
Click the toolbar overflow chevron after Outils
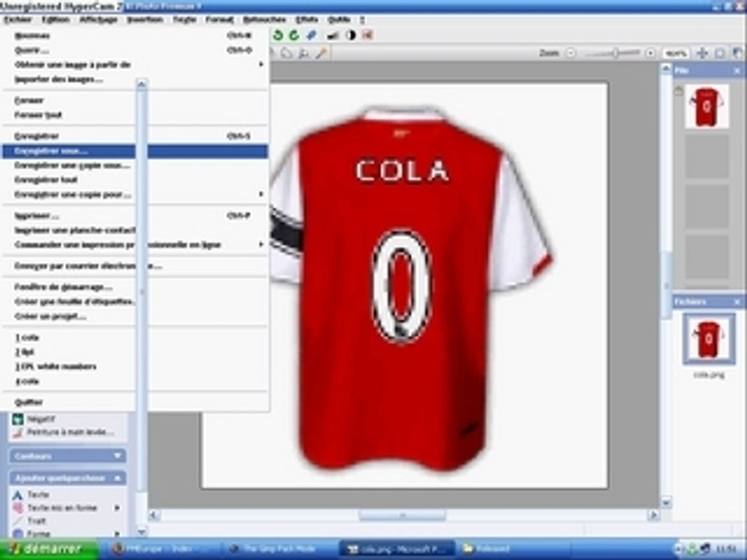[x=363, y=19]
